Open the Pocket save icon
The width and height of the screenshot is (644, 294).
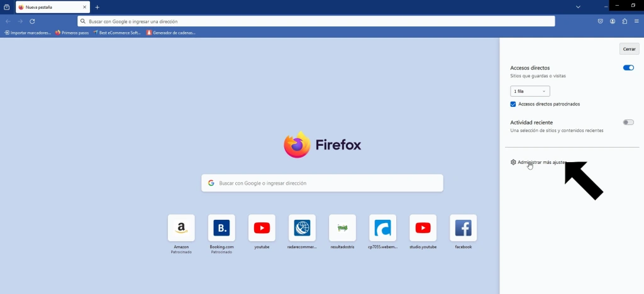[x=601, y=21]
